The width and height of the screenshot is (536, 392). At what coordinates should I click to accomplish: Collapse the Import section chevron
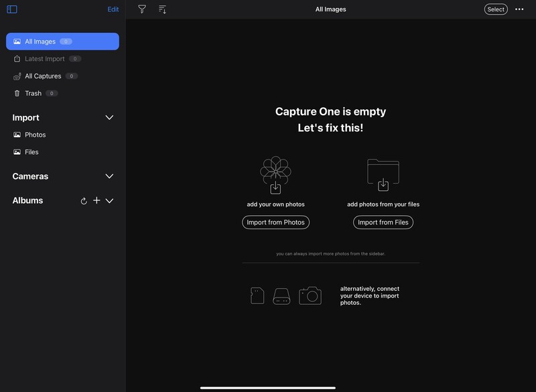tap(109, 117)
